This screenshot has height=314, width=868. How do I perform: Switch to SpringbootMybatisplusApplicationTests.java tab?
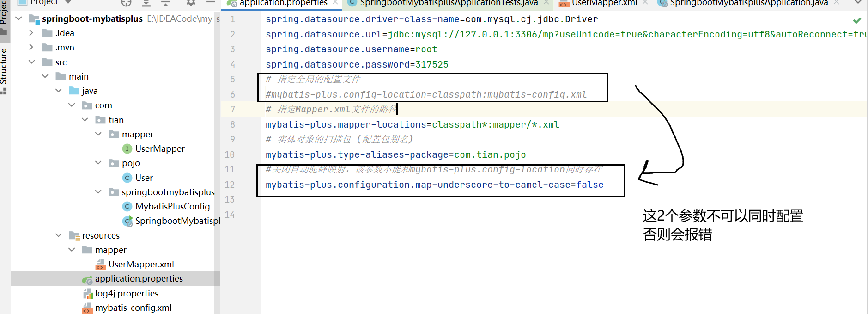(449, 3)
